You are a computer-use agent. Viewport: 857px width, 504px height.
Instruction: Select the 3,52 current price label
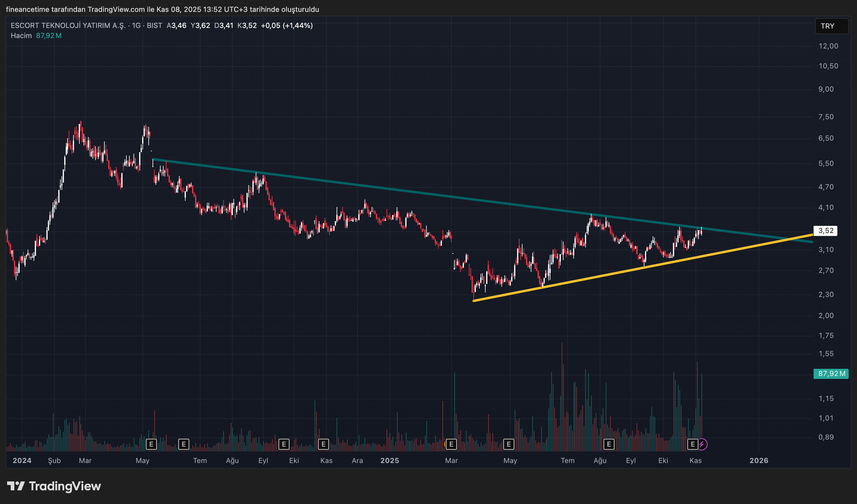tap(826, 231)
